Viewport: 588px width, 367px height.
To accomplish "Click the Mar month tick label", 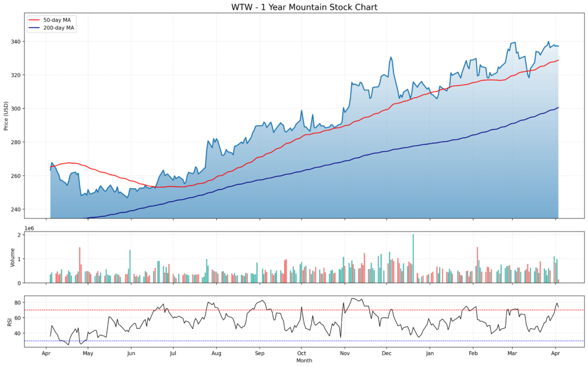I will (512, 353).
